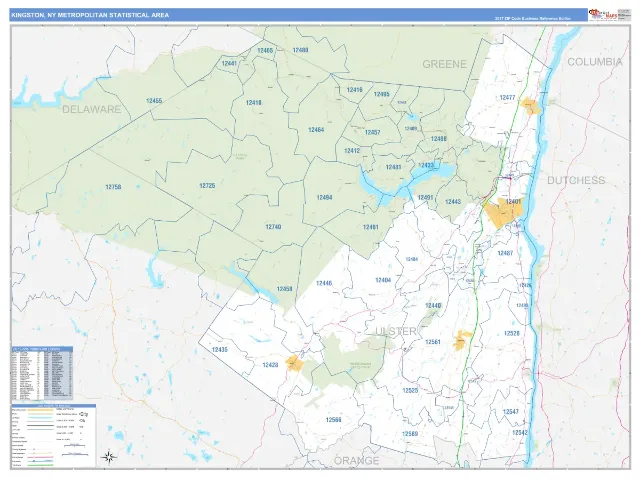Click ZIP code 12477 label
Viewport: 640px width, 480px height.
pos(507,98)
